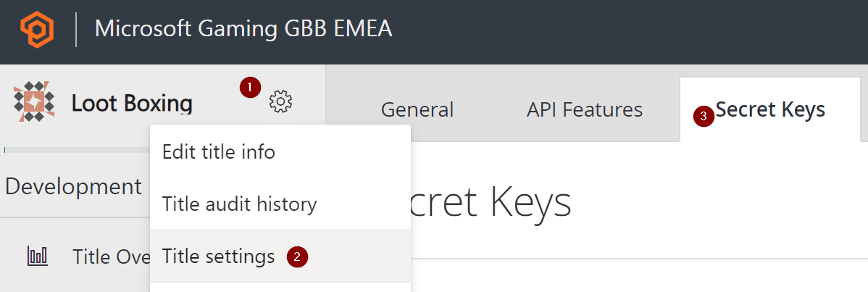Click the orange PlayFab logo icon

point(37,30)
